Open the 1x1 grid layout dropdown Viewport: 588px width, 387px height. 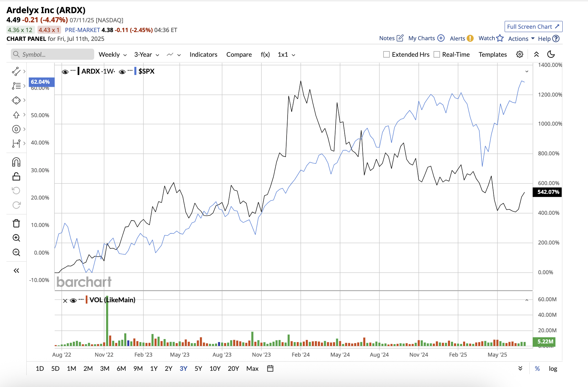pos(287,54)
